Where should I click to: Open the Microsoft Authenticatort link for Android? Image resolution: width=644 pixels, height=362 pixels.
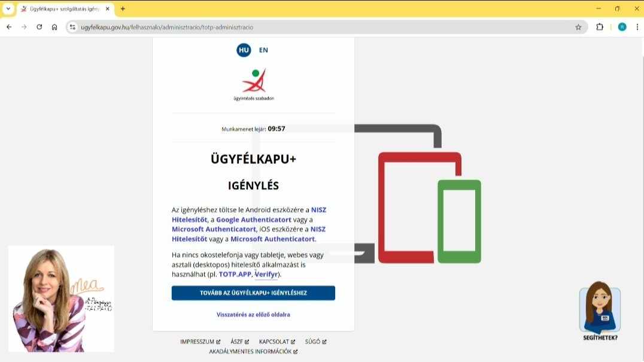coord(214,229)
